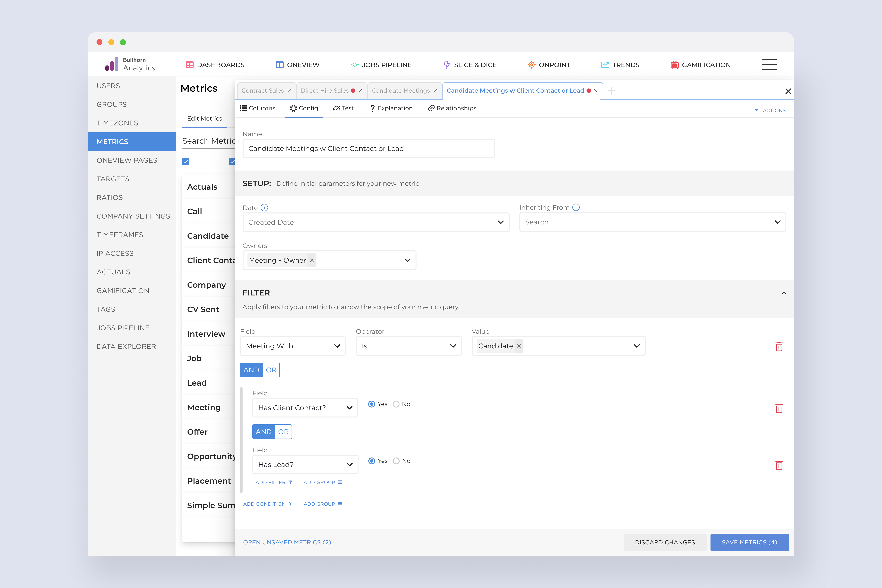Click DISCARD CHANGES button
This screenshot has height=588, width=882.
click(665, 542)
